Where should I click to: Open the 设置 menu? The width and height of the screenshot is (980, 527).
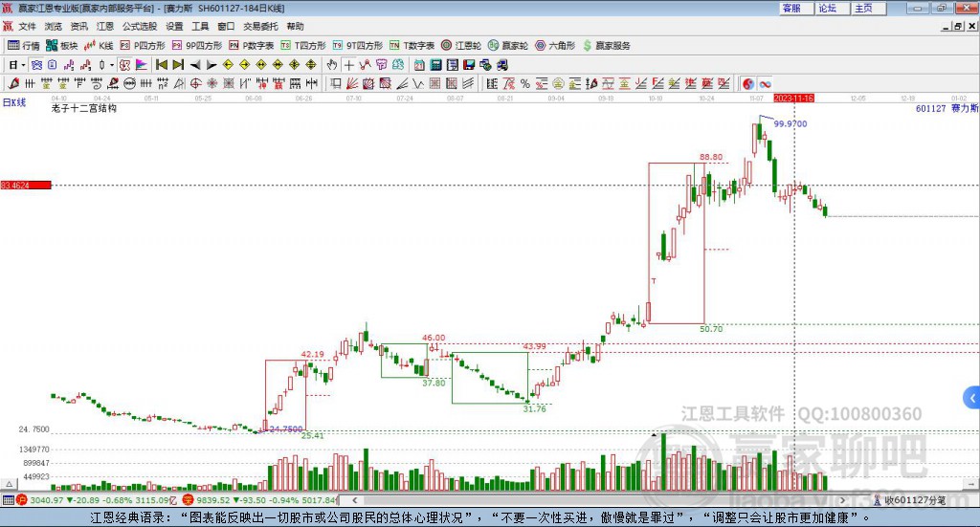coord(174,26)
